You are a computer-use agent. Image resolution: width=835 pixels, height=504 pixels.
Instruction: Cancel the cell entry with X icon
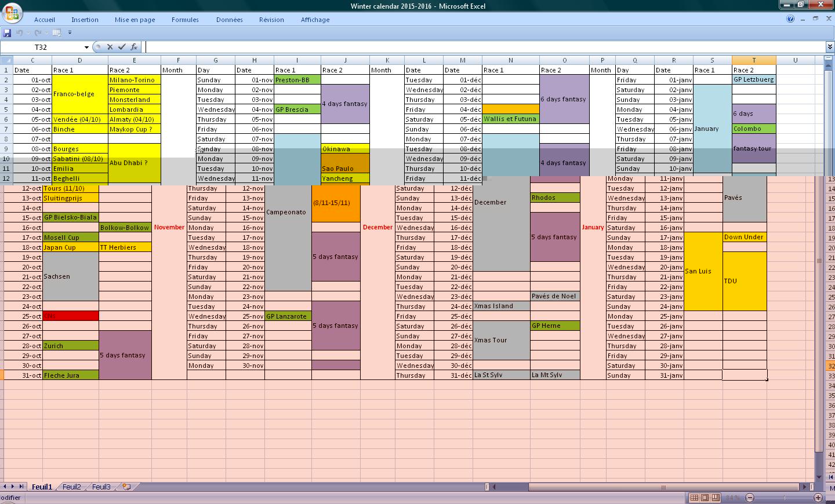[x=110, y=47]
